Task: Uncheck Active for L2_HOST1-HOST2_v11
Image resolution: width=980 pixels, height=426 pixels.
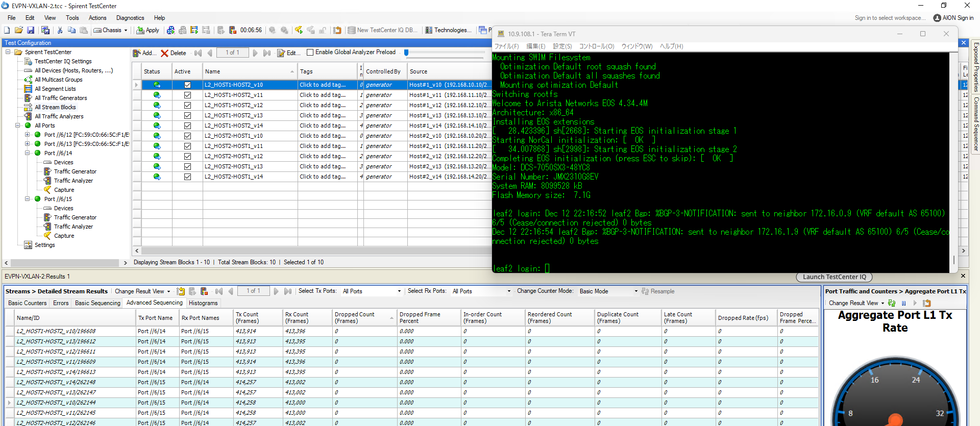Action: pyautogui.click(x=187, y=95)
